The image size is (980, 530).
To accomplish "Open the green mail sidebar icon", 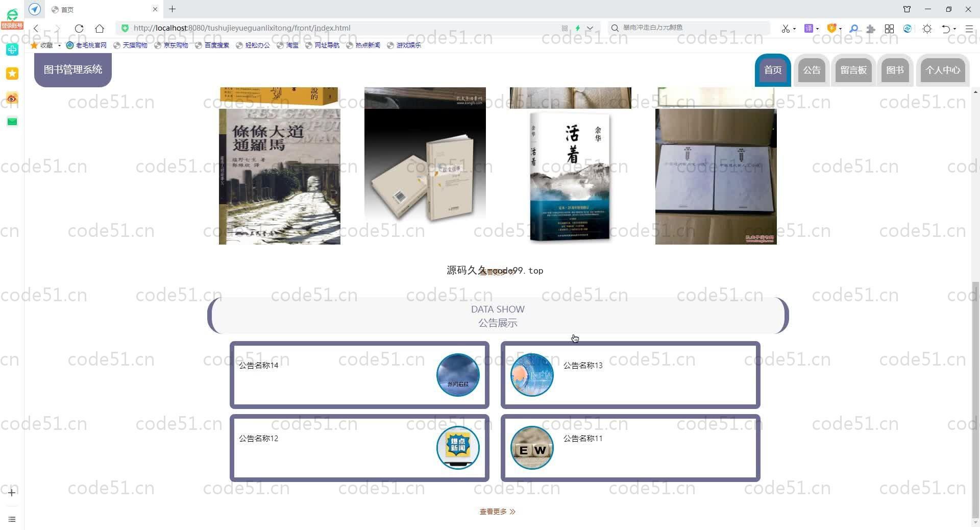I will pyautogui.click(x=12, y=122).
